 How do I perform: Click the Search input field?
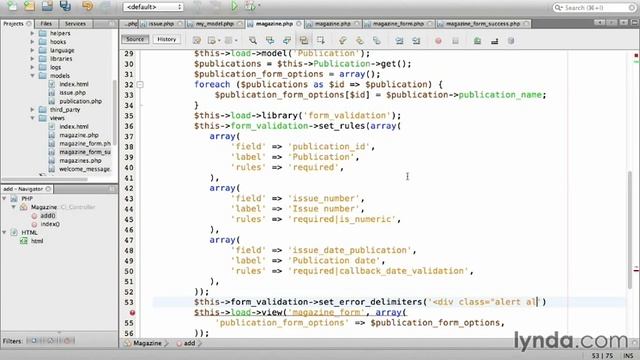(x=595, y=7)
